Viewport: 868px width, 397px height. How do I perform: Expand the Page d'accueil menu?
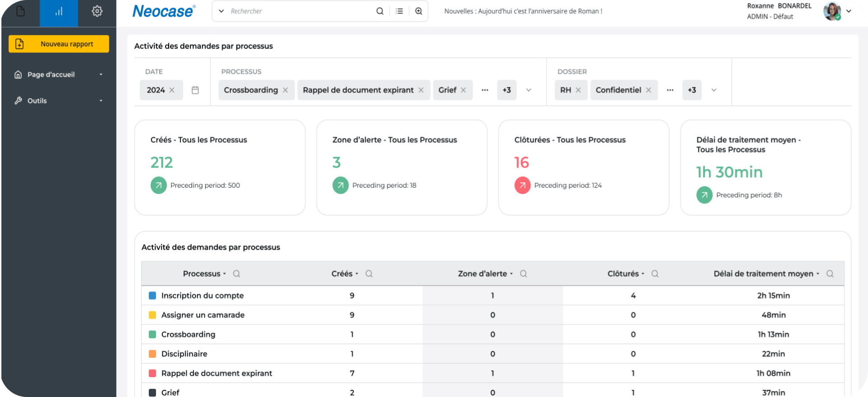pyautogui.click(x=59, y=75)
